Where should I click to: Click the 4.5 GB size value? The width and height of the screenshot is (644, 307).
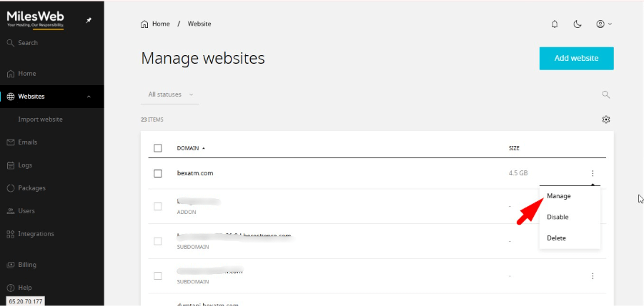coord(518,173)
